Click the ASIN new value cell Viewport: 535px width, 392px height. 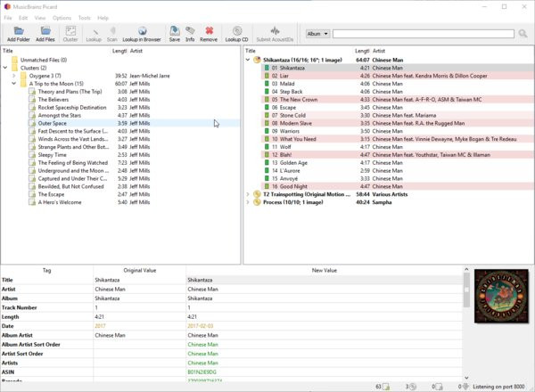pyautogui.click(x=325, y=372)
